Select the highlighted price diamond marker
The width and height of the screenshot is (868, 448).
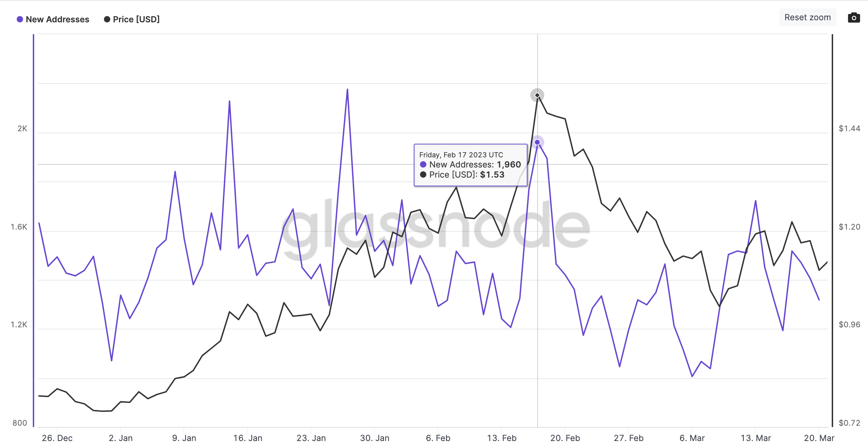537,95
